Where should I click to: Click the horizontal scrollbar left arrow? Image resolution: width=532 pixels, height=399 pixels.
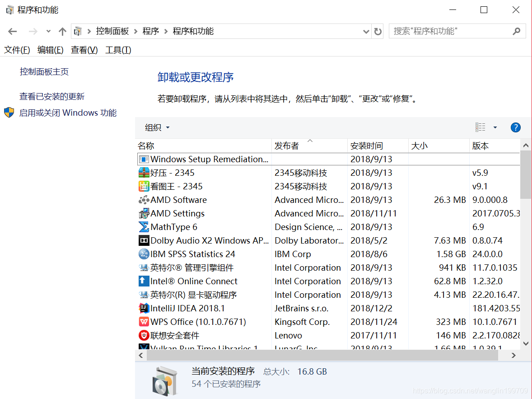[x=141, y=355]
